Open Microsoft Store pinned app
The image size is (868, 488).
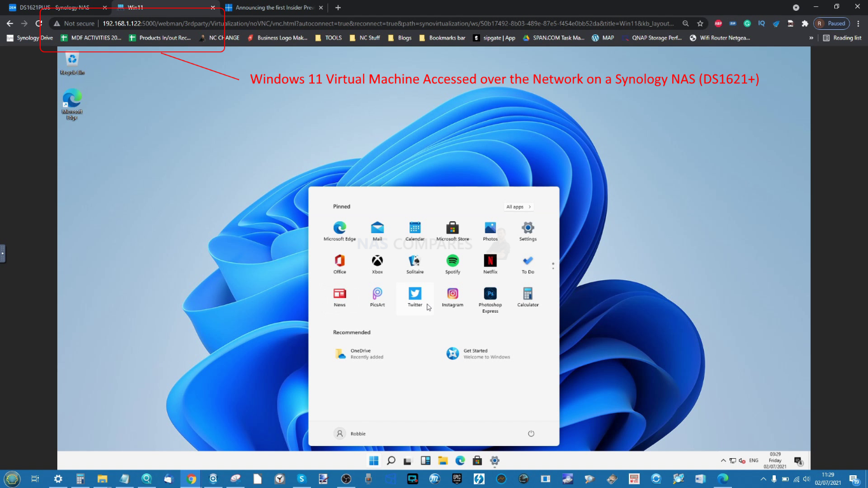click(452, 231)
